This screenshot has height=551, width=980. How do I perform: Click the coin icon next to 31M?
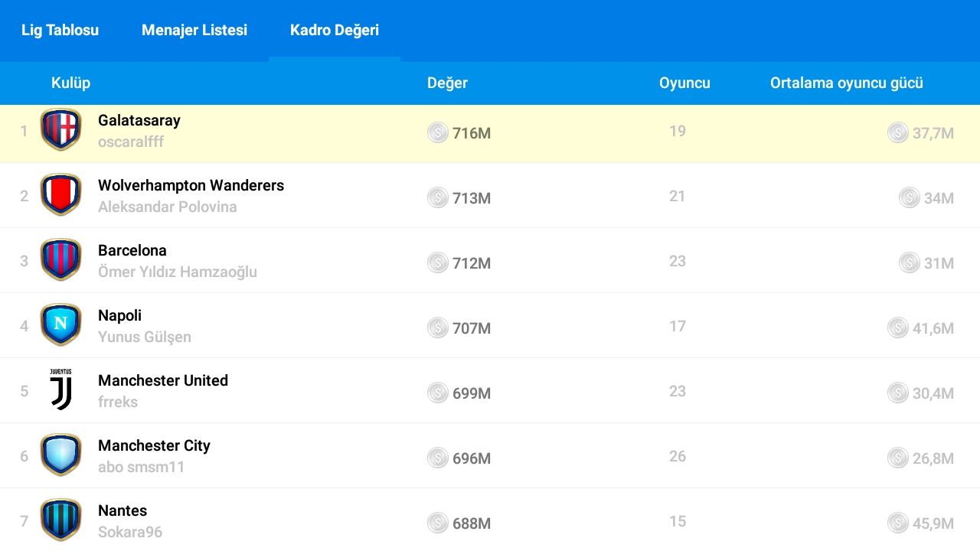(910, 262)
